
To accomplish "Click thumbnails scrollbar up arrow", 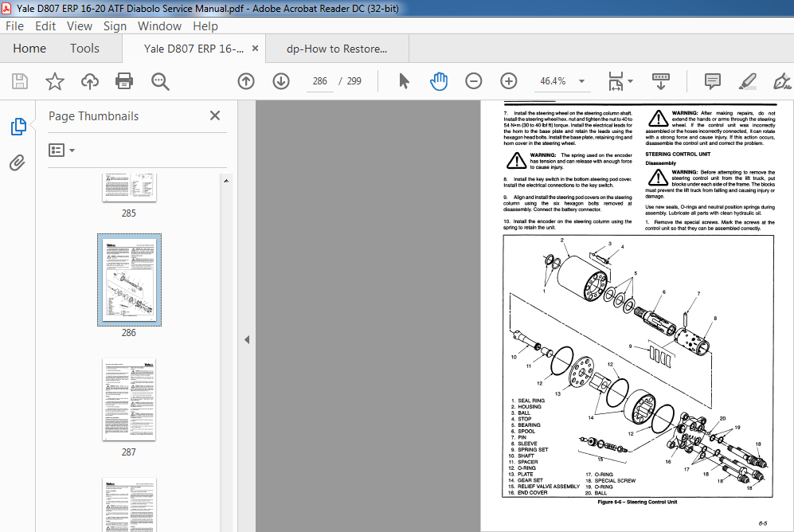I will [226, 181].
